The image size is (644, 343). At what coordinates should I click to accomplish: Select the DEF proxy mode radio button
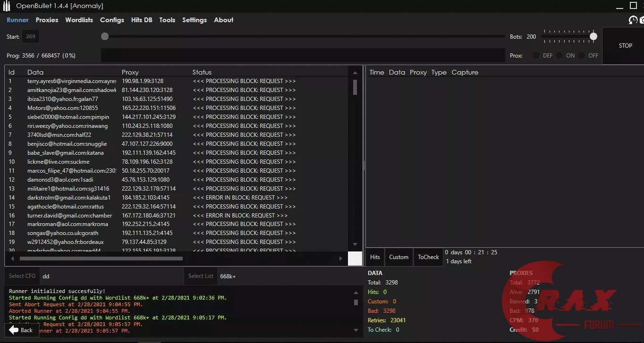[536, 55]
